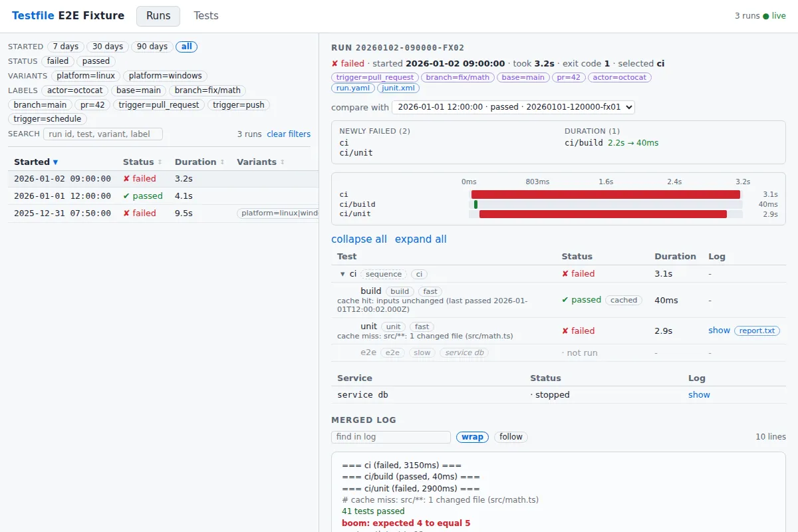Filter by pr=42 label in sidebar
Viewport: 798px width, 532px height.
tap(92, 105)
